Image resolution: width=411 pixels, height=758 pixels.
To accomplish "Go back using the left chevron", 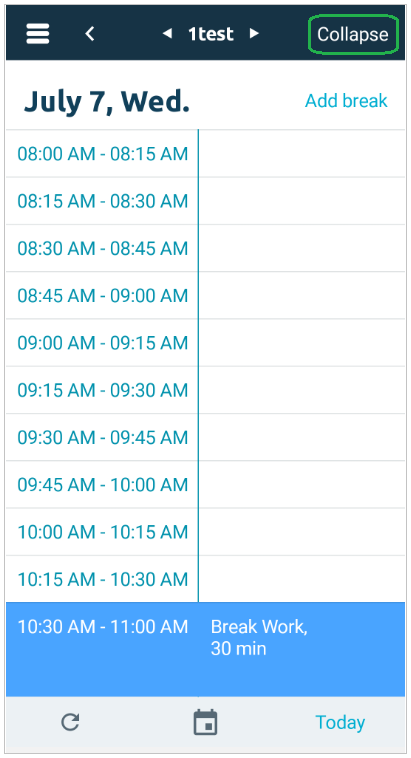I will 89,34.
